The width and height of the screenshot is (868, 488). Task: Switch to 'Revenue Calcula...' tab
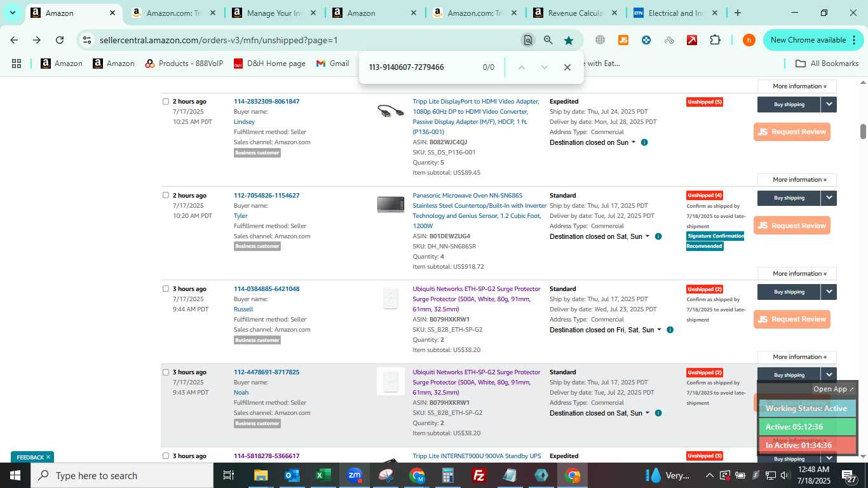click(x=575, y=13)
